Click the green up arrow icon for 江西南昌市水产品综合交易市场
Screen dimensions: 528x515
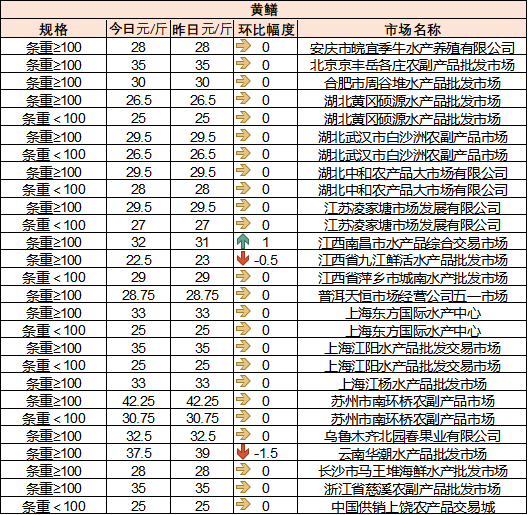coord(243,242)
